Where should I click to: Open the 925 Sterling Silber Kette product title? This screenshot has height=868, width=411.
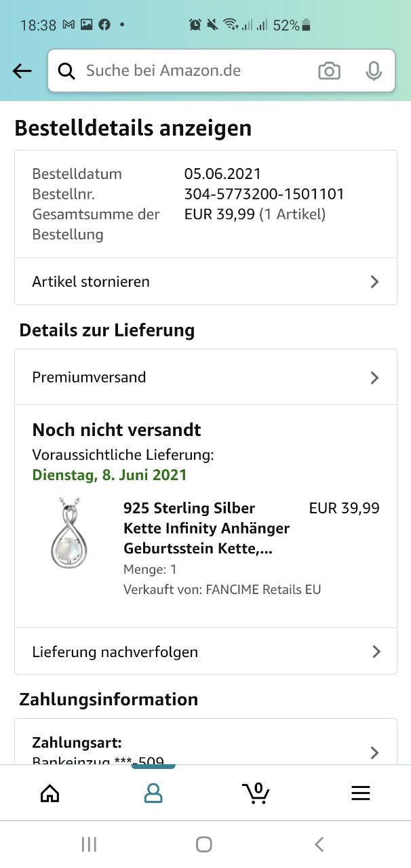point(206,528)
